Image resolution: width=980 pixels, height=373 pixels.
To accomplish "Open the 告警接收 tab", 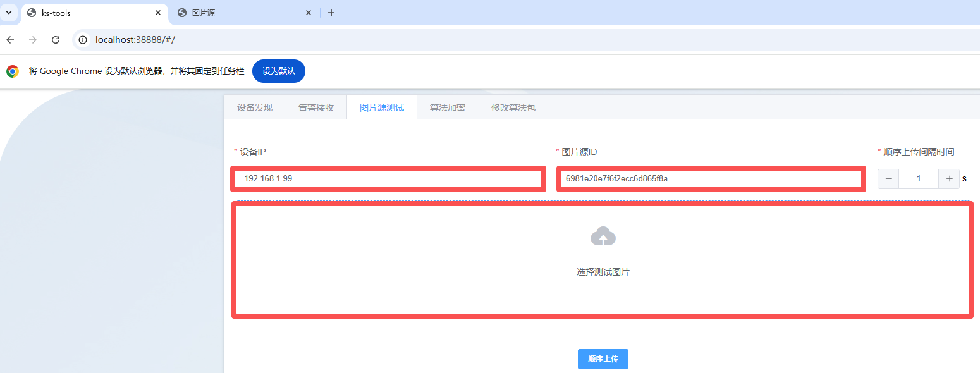I will pyautogui.click(x=316, y=107).
